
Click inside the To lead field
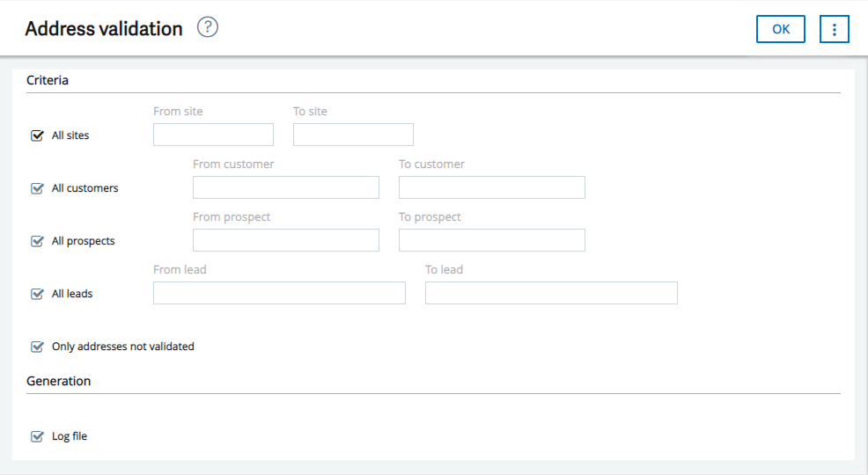(551, 293)
